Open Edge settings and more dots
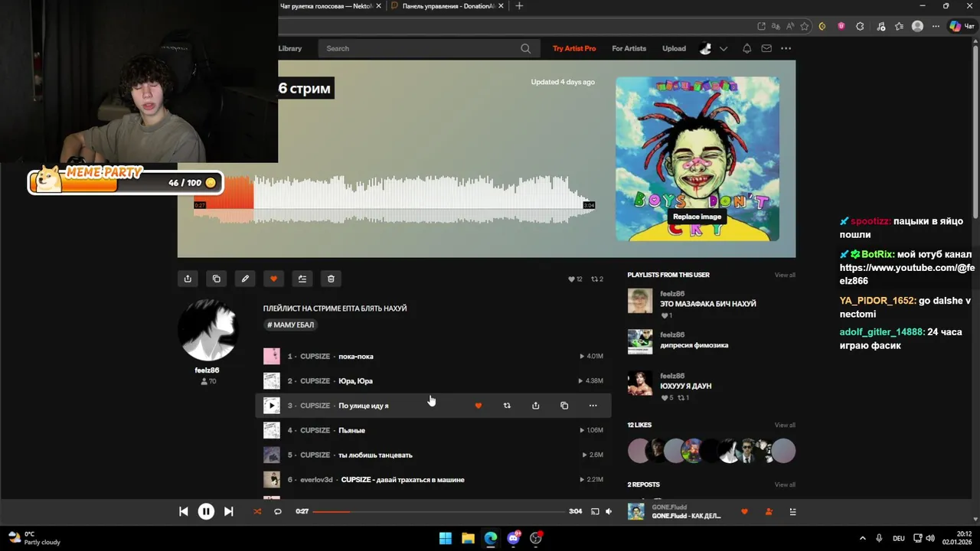 click(936, 26)
